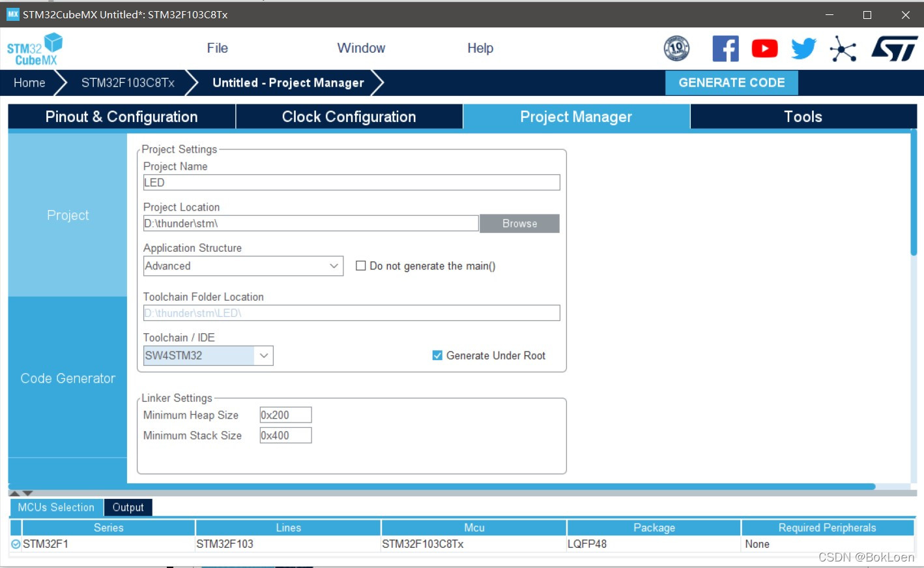Open the Window menu

tap(361, 48)
